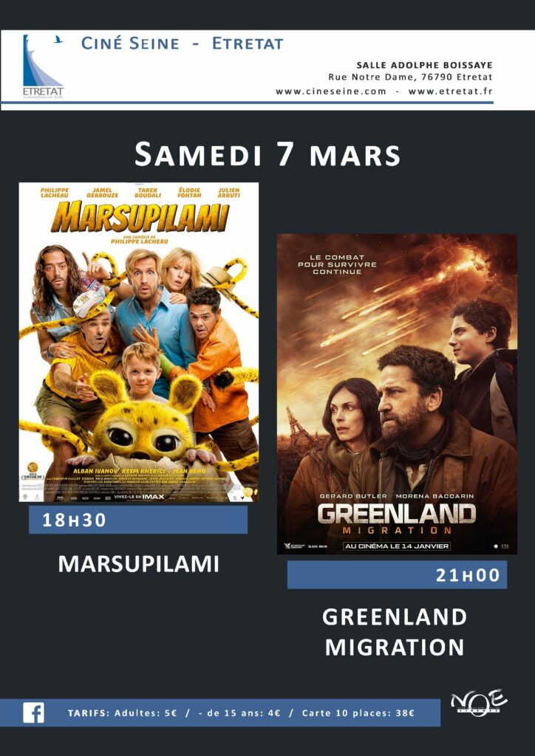Click the MARSUPILAMI caption below the showtime

pos(138,564)
